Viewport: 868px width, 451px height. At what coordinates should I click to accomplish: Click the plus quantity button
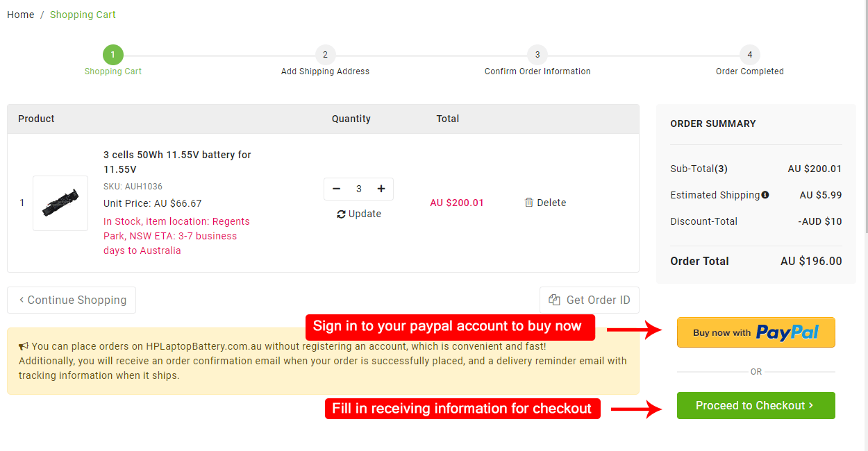pos(381,189)
